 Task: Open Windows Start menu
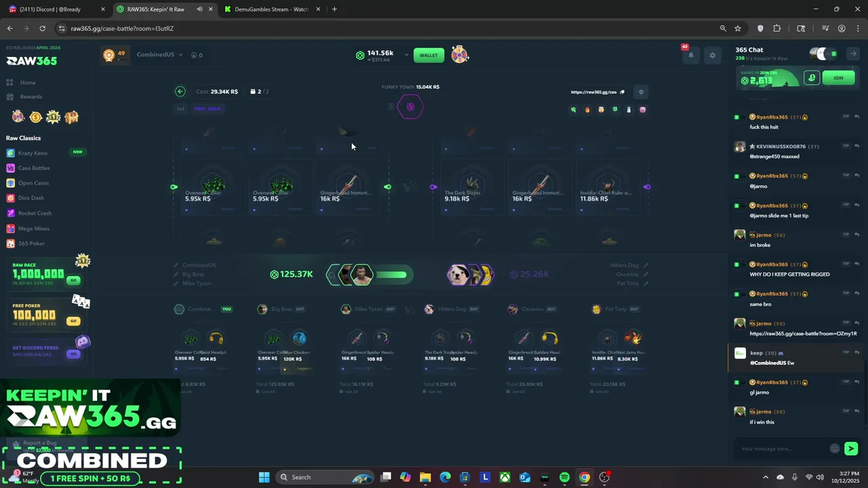[x=264, y=477]
